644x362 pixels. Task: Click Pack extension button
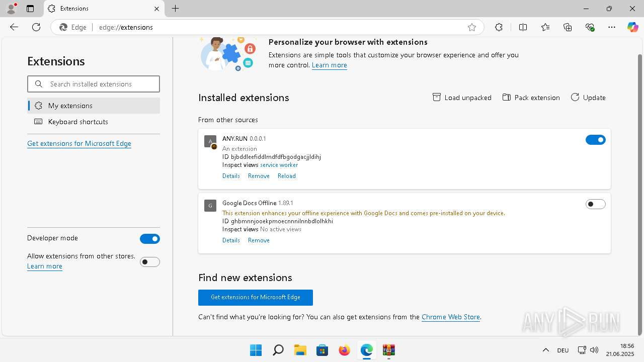[531, 98]
